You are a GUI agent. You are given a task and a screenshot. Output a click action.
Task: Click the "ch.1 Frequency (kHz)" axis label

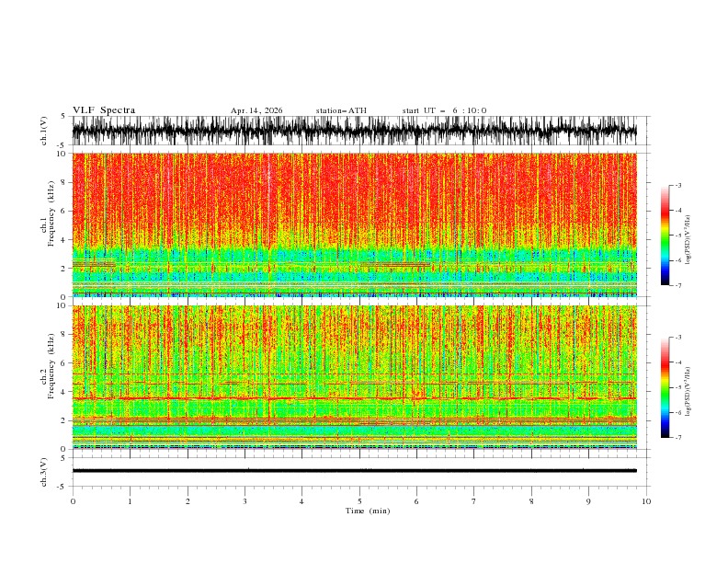(x=48, y=213)
